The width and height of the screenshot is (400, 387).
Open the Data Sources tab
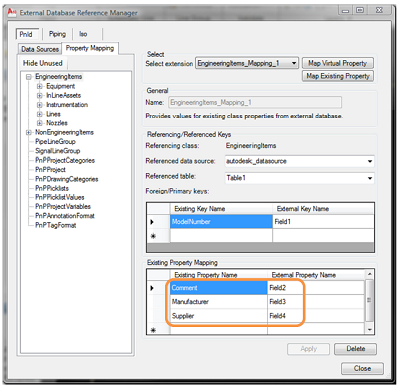(x=40, y=49)
